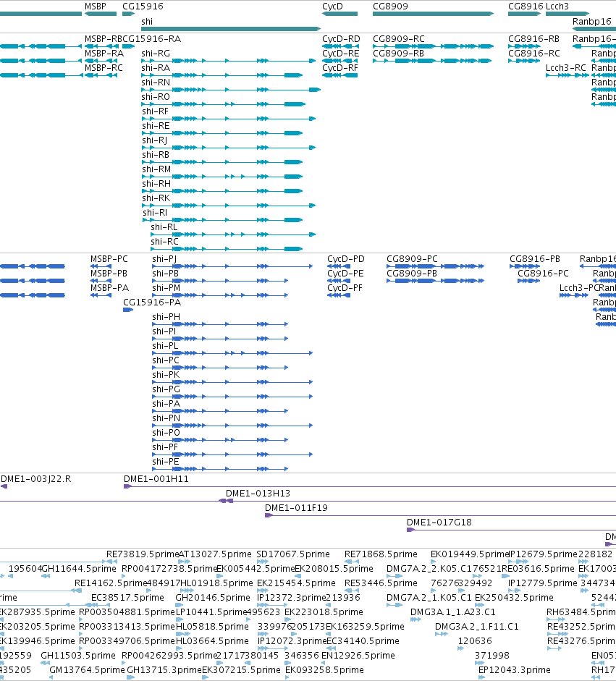Select the shi-PH protein label
The height and width of the screenshot is (681, 616).
point(166,317)
